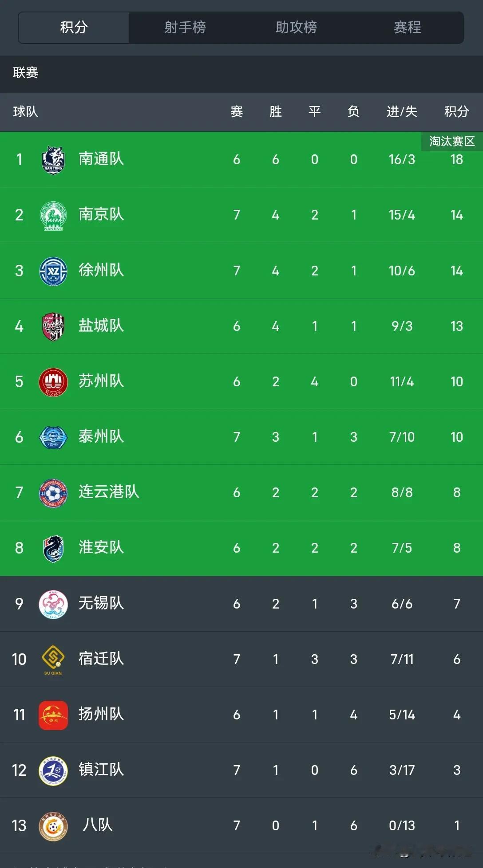Open the 射手榜 tab
The width and height of the screenshot is (483, 868).
pos(185,27)
